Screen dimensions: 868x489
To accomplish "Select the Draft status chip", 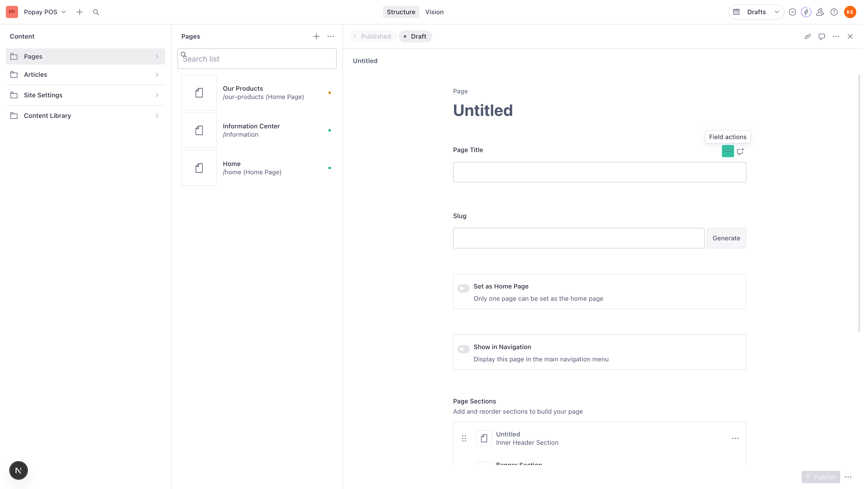I will (x=415, y=36).
